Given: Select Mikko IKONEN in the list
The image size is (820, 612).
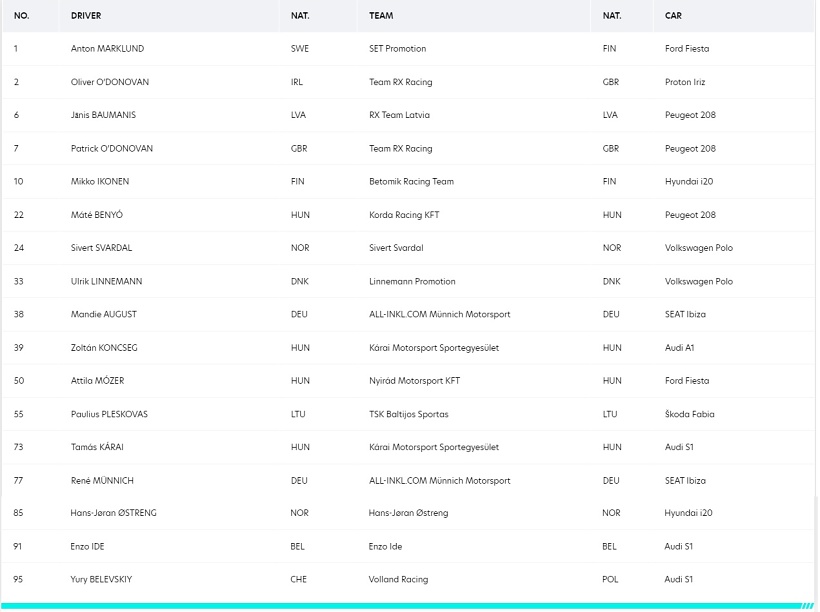Looking at the screenshot, I should [x=100, y=182].
